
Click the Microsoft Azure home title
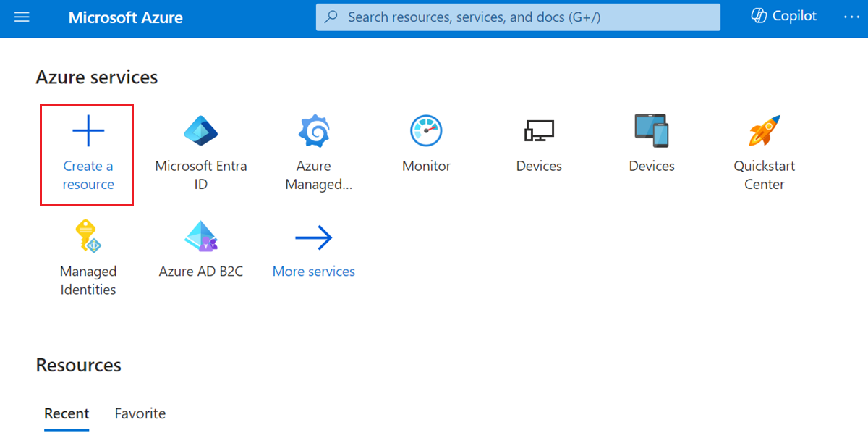(x=126, y=17)
